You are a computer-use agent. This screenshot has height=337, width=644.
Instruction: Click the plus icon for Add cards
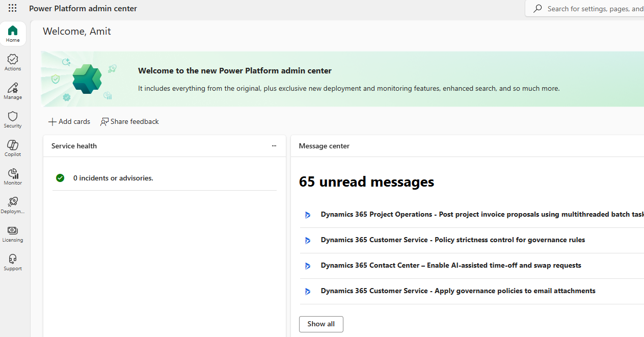coord(52,122)
